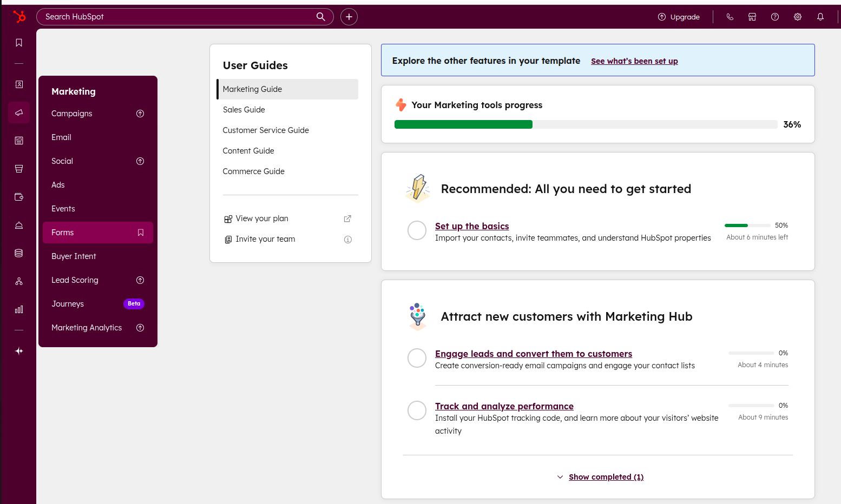Open the calling phone icon
The width and height of the screenshot is (841, 504).
(730, 17)
